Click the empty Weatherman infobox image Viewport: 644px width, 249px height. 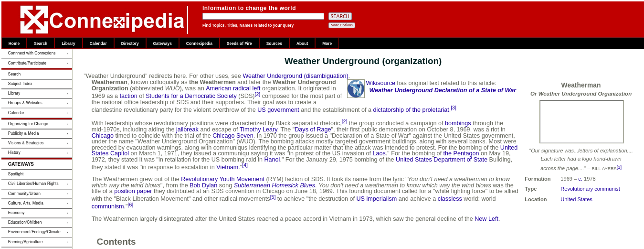click(581, 121)
